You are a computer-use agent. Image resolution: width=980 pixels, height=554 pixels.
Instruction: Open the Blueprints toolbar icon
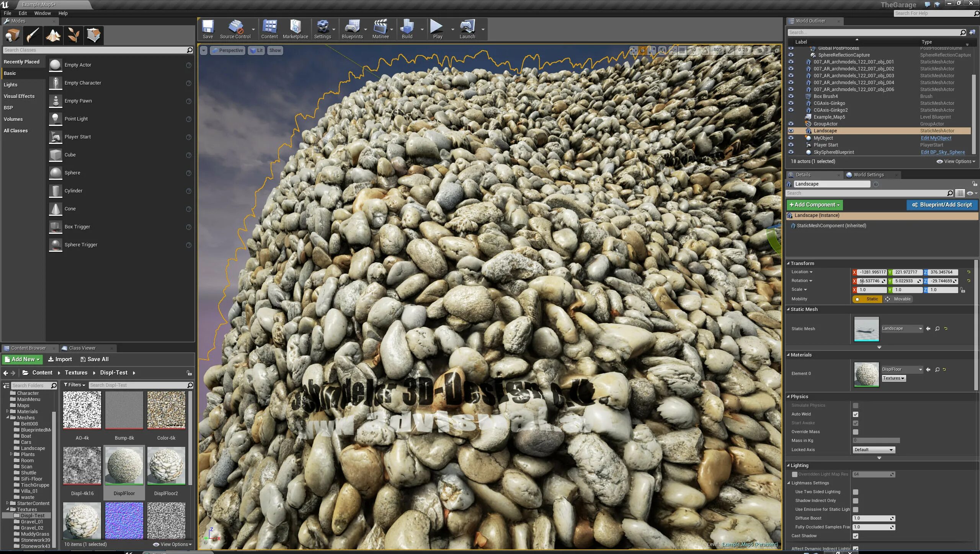pyautogui.click(x=351, y=29)
